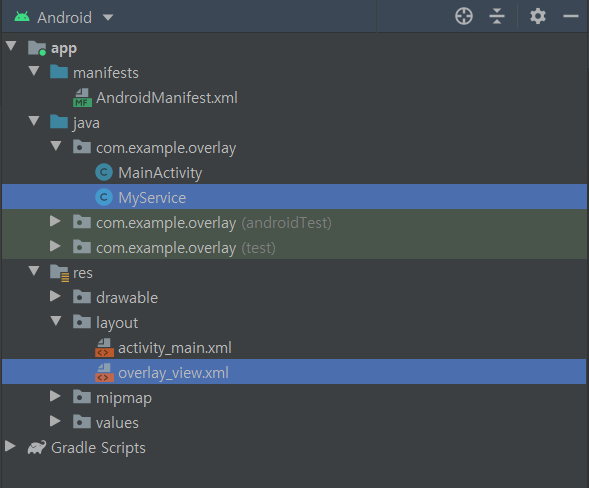Image resolution: width=589 pixels, height=488 pixels.
Task: Click the Collapse All icon
Action: [x=497, y=17]
